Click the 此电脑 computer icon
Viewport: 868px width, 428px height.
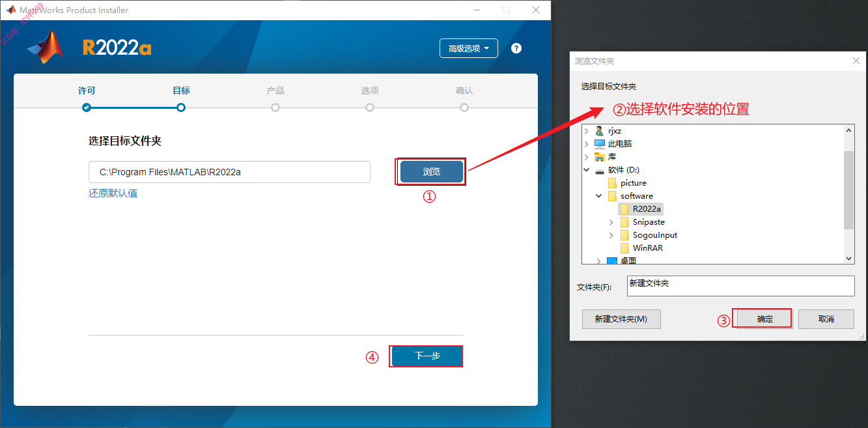point(600,144)
